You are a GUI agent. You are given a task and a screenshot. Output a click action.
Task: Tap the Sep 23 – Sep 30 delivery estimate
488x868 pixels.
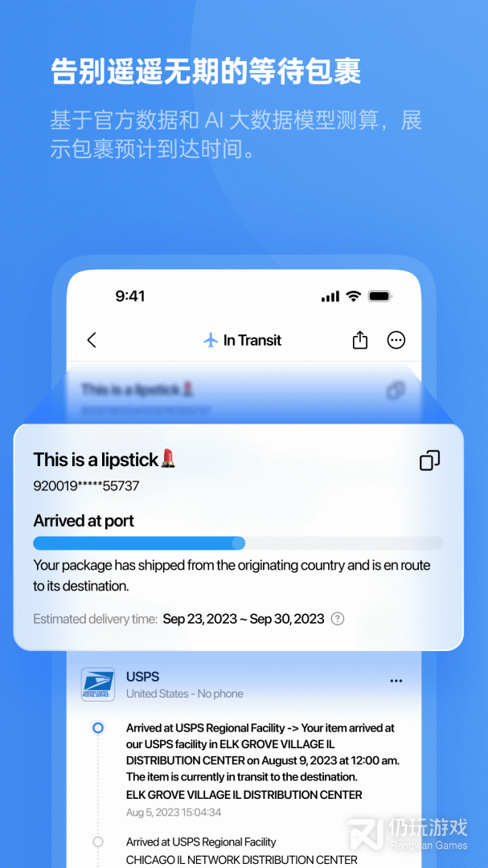pyautogui.click(x=244, y=618)
